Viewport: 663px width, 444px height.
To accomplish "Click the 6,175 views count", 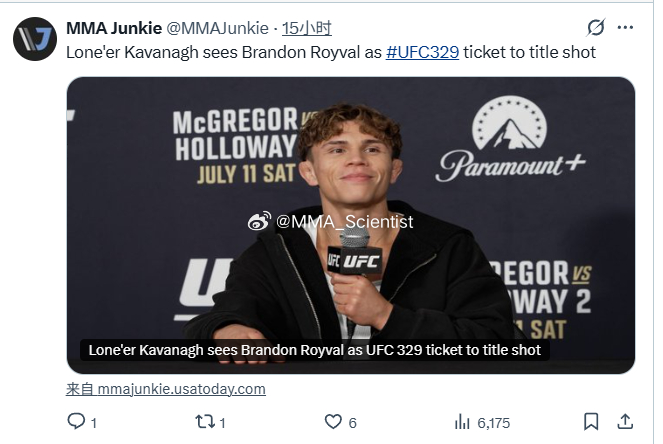I will tap(493, 423).
